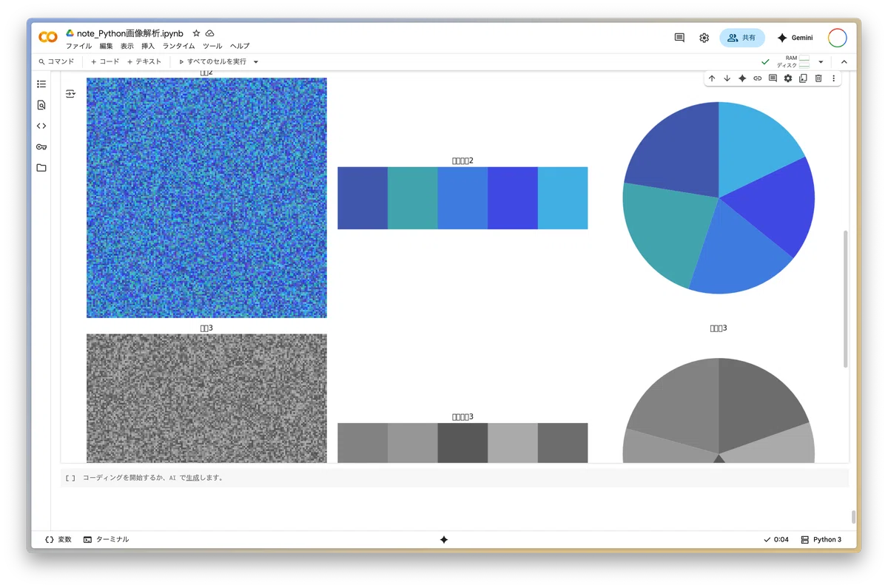Open the secrets key panel in sidebar

(41, 146)
